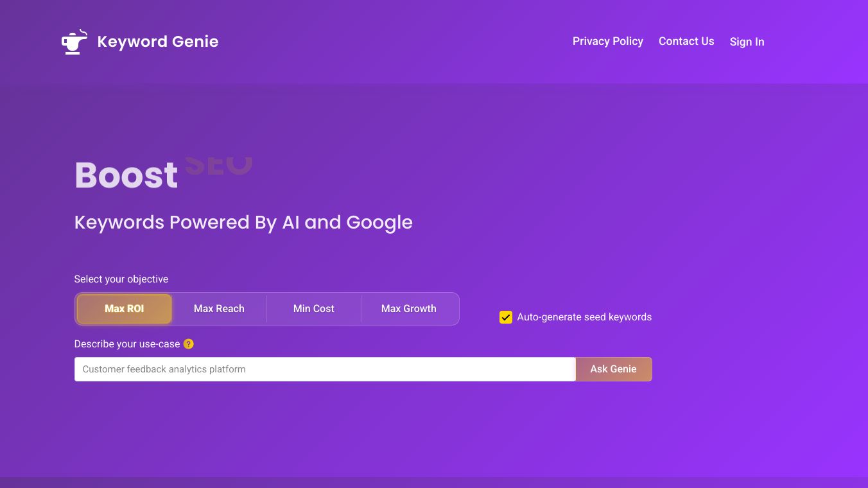
Task: Pick the Max Growth objective
Action: click(408, 309)
